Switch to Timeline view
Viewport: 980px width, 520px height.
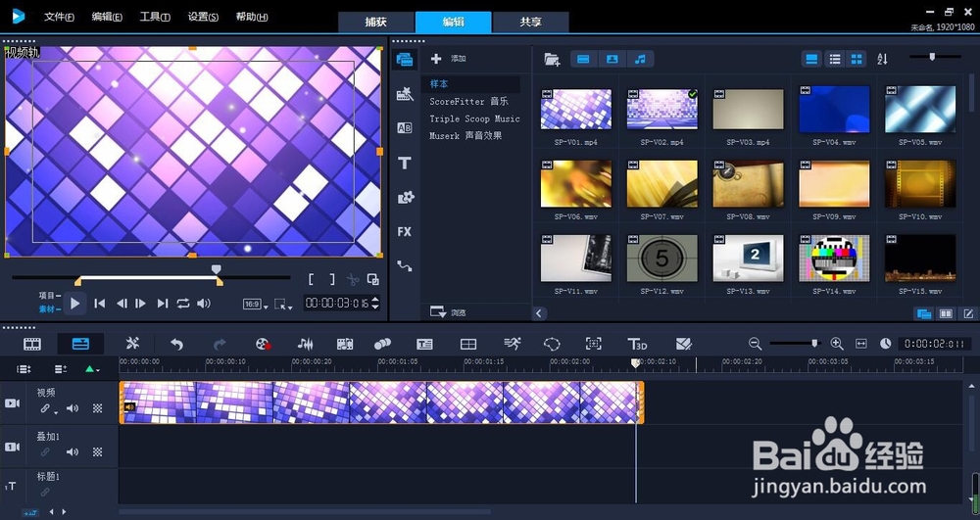[80, 344]
